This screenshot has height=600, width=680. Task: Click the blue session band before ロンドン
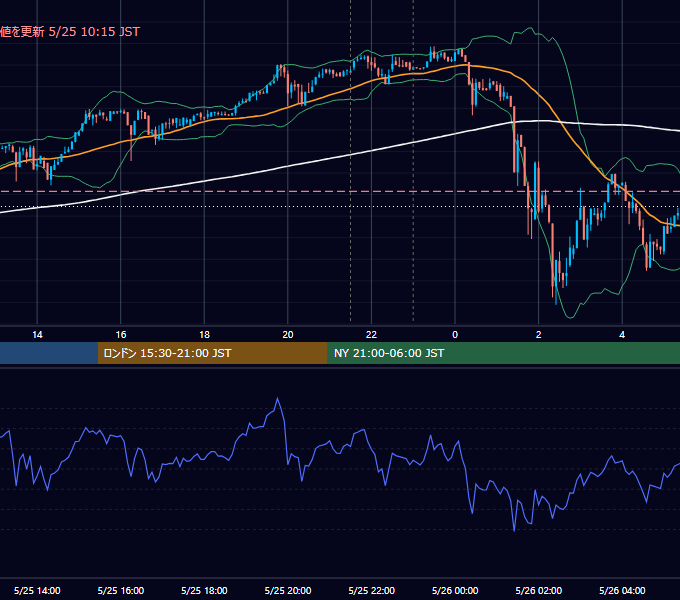(49, 353)
